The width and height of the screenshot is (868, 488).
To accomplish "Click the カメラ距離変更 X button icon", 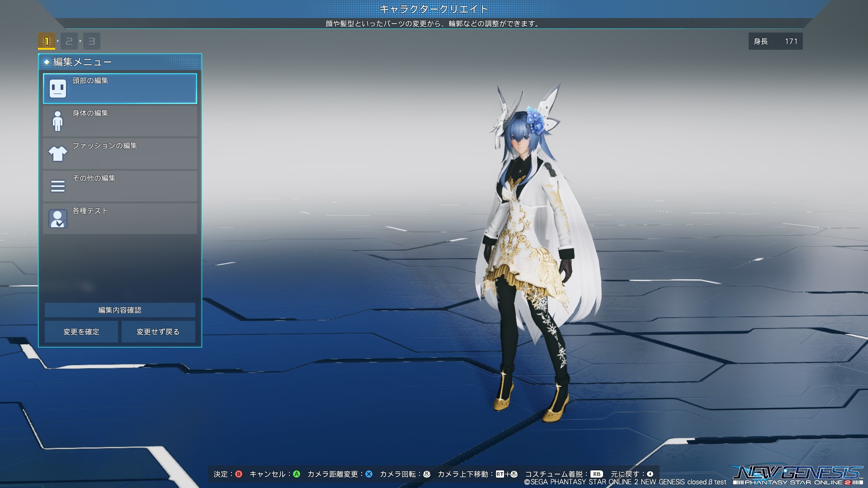I will point(369,474).
